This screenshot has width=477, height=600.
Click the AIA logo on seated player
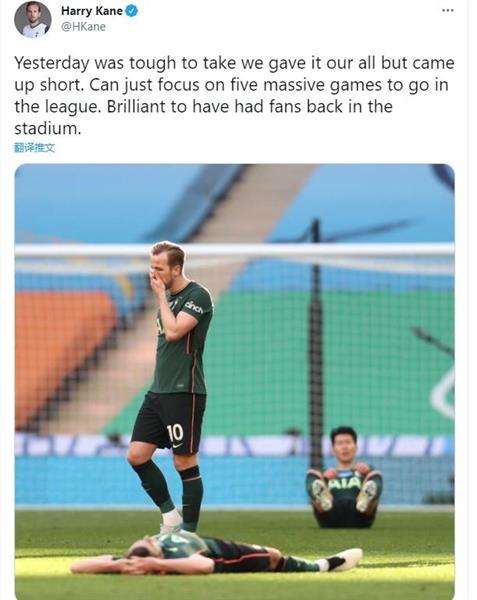pyautogui.click(x=344, y=484)
